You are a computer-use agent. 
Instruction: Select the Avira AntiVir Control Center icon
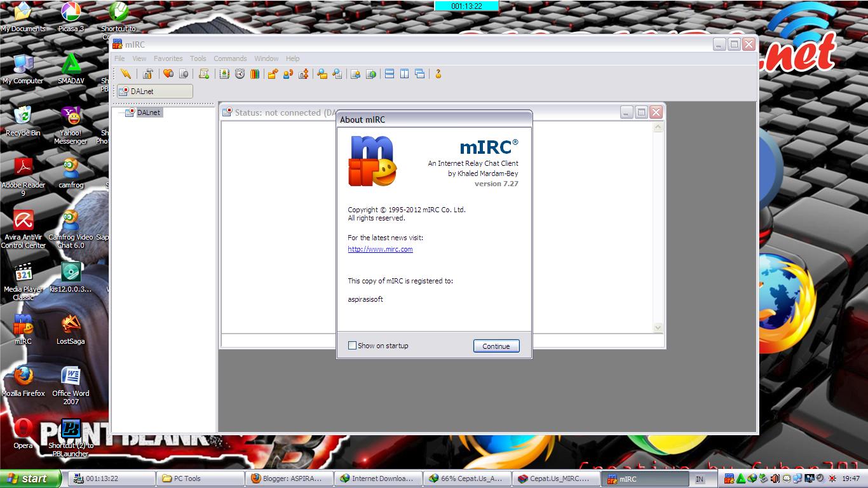pyautogui.click(x=24, y=229)
